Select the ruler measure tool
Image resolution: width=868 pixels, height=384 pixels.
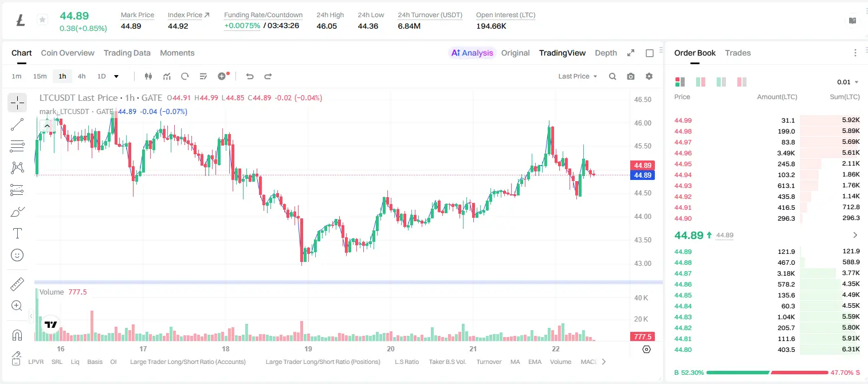click(x=17, y=284)
